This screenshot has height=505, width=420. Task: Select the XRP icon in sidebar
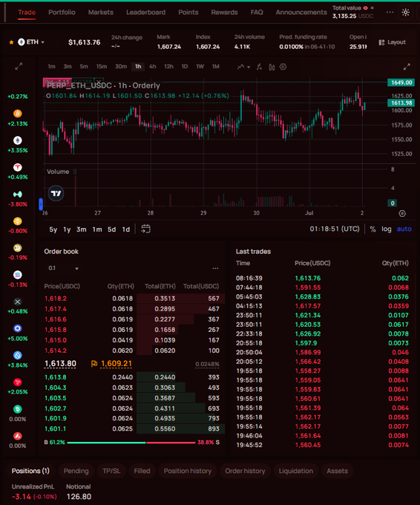[17, 302]
